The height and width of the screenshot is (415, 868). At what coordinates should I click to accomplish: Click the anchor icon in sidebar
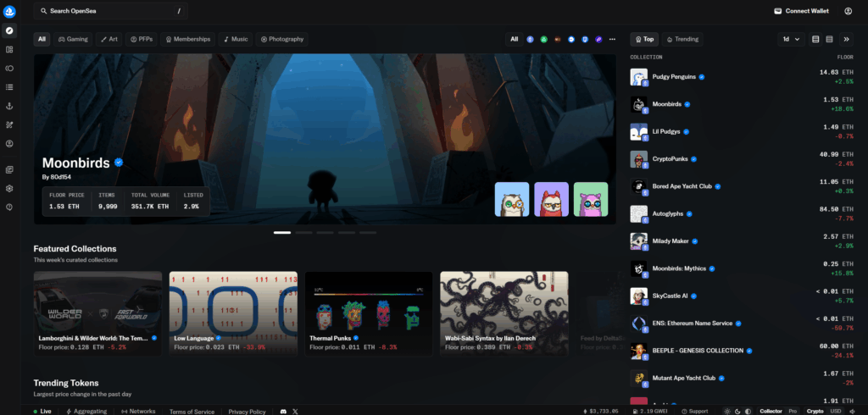click(x=9, y=106)
